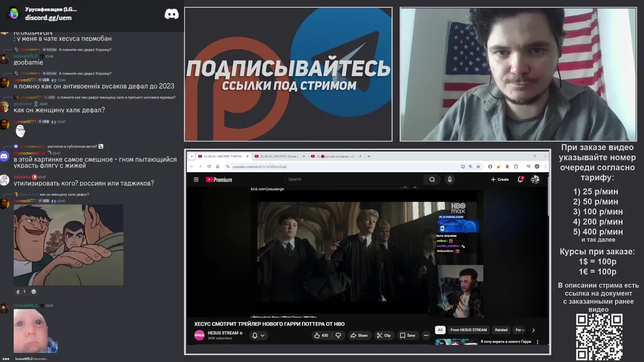Click the Harry Potter trailer video player
The width and height of the screenshot is (644, 362).
point(367,251)
